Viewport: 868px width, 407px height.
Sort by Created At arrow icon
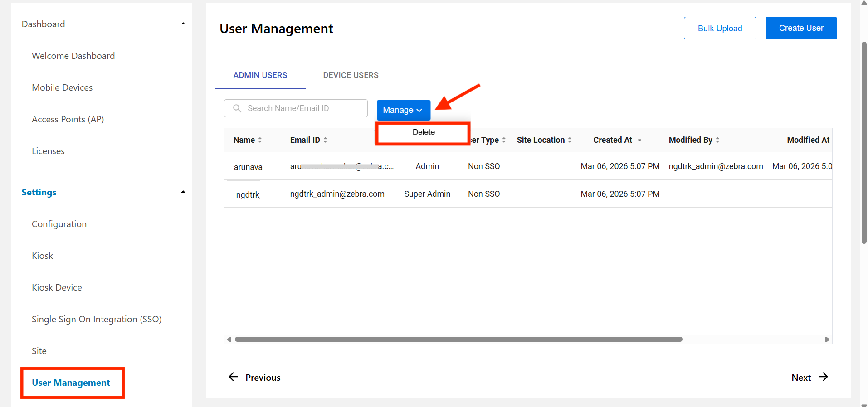coord(639,140)
